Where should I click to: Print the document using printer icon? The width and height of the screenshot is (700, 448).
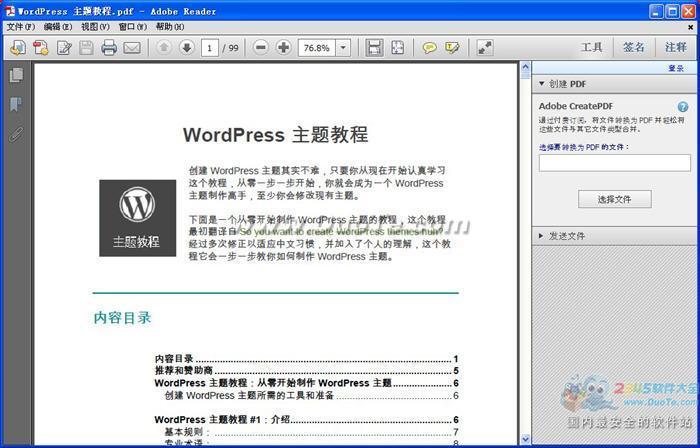pyautogui.click(x=109, y=47)
